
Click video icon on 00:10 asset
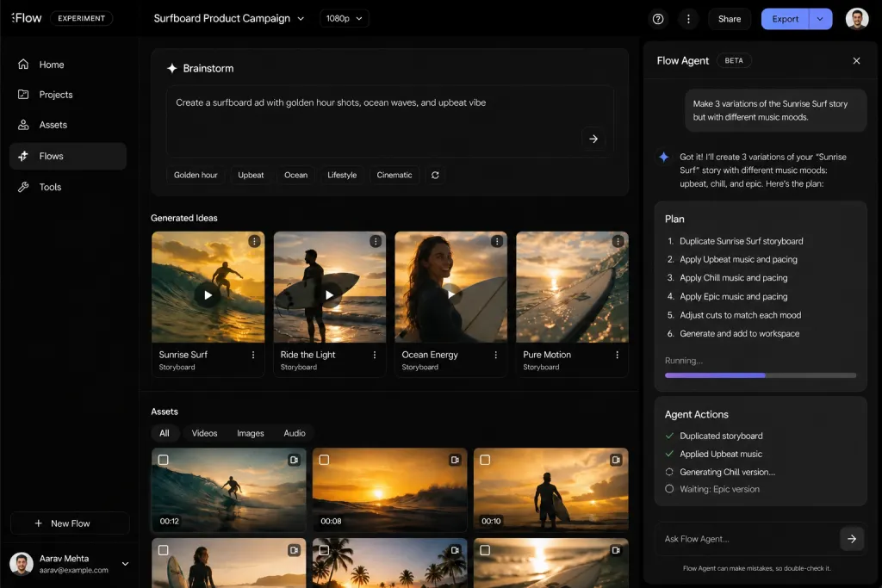click(x=616, y=460)
